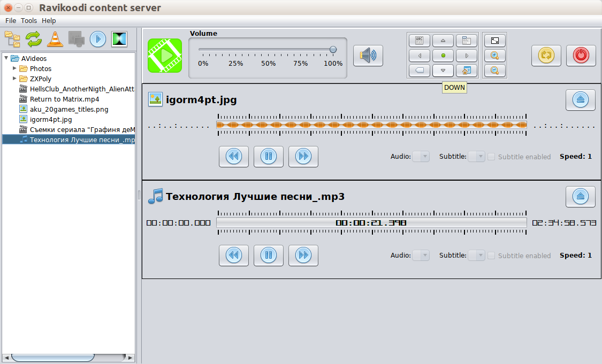This screenshot has width=602, height=364.
Task: Click the yellow restart button
Action: point(546,56)
